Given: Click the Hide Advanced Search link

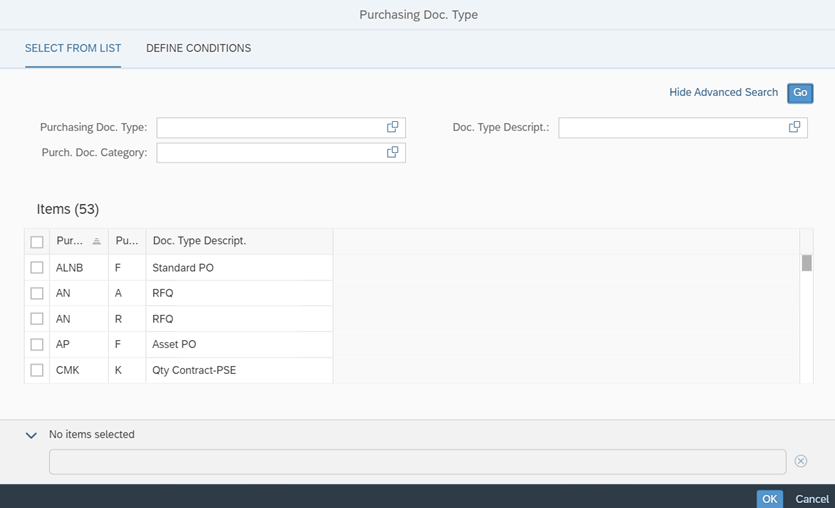Looking at the screenshot, I should [723, 92].
